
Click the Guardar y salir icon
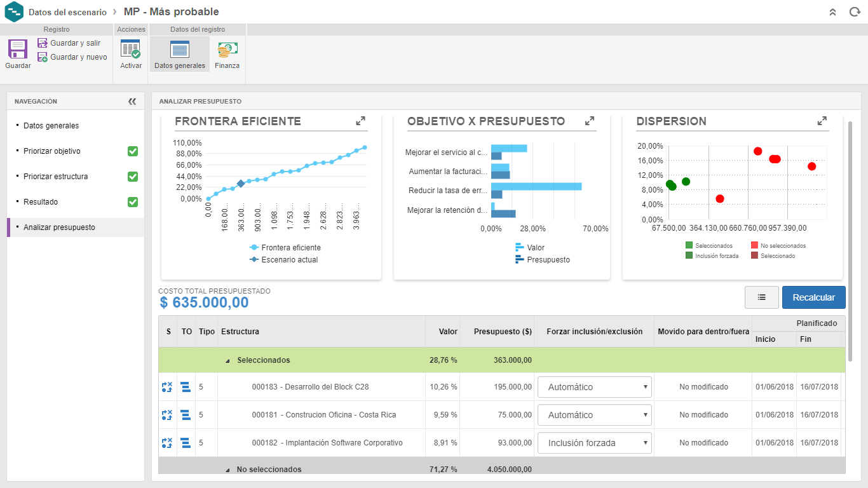(x=43, y=43)
